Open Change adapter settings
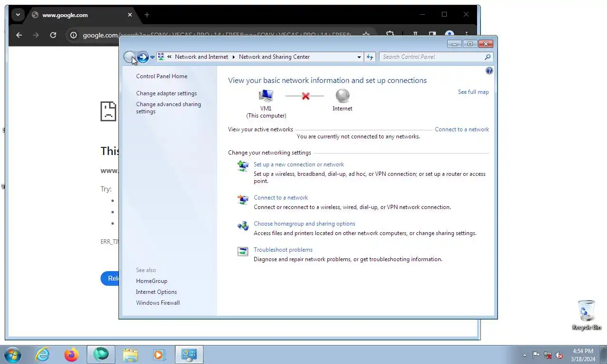This screenshot has height=364, width=607. (x=166, y=93)
